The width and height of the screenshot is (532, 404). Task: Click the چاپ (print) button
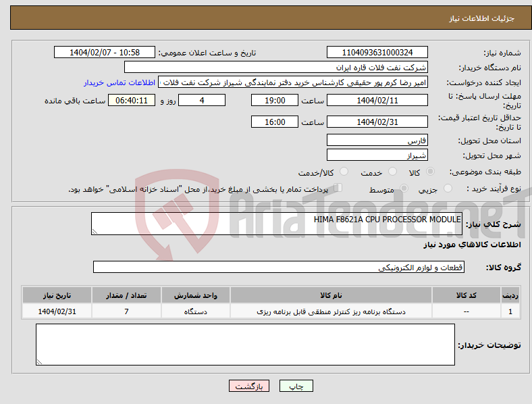click(296, 386)
